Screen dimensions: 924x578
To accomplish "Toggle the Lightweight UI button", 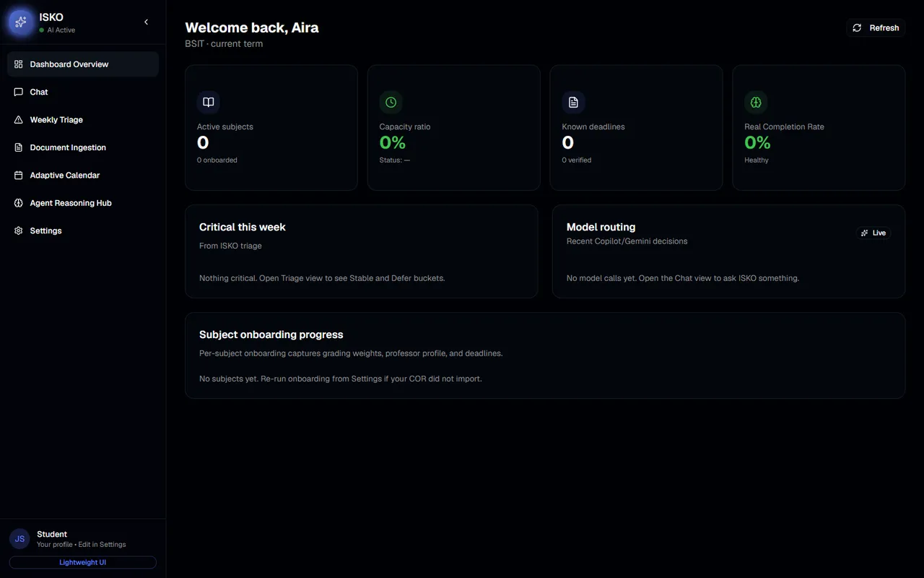I will 83,562.
